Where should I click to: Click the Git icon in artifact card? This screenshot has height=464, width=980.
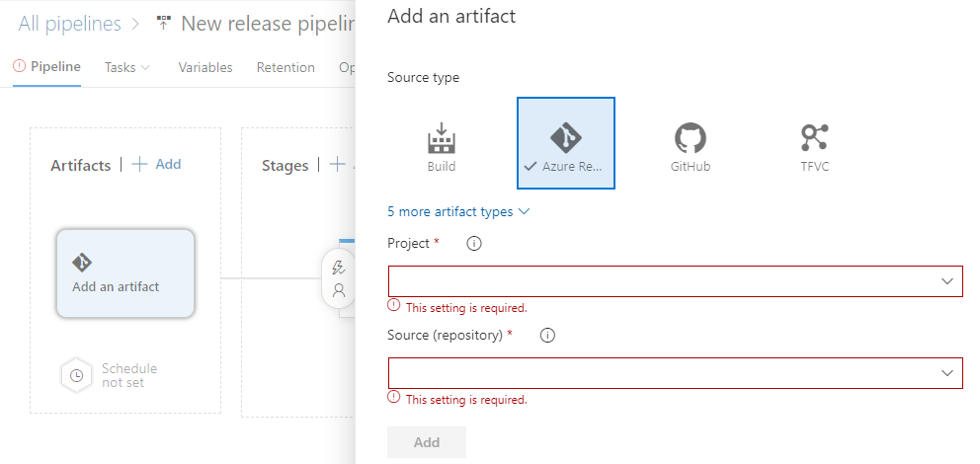(82, 263)
